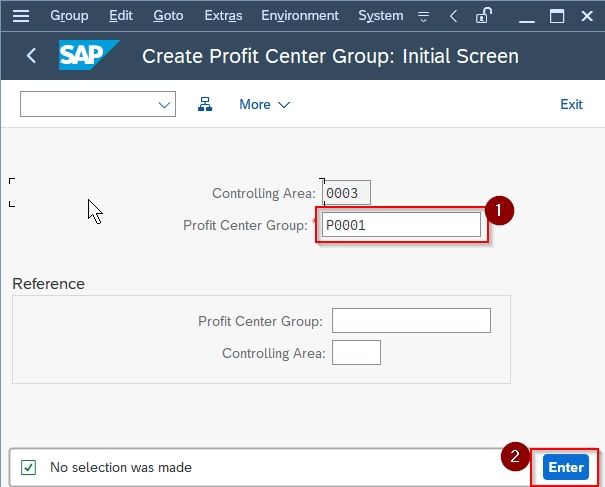Click the Profit Center Group field with P0001
Screen dimensions: 605x487
401,225
